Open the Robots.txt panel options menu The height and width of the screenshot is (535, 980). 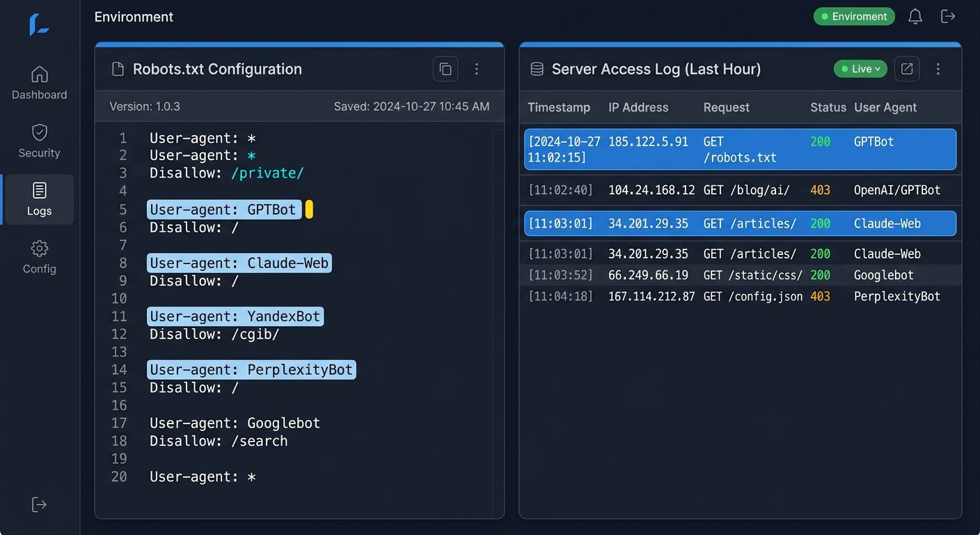tap(476, 69)
